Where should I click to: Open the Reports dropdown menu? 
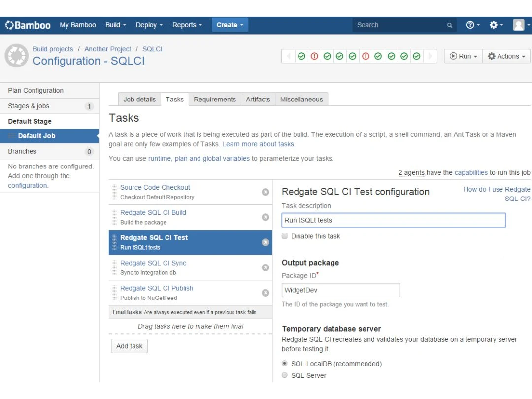(187, 25)
